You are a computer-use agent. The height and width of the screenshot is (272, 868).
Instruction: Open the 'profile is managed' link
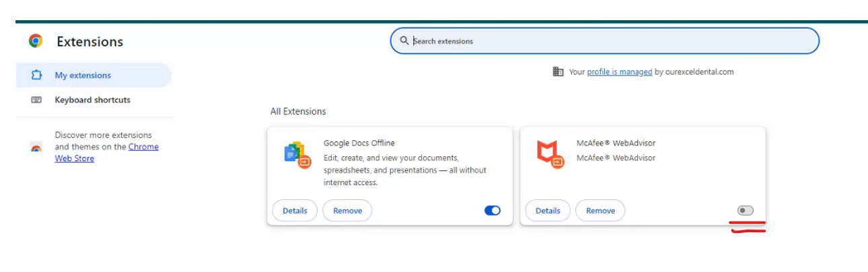point(620,71)
